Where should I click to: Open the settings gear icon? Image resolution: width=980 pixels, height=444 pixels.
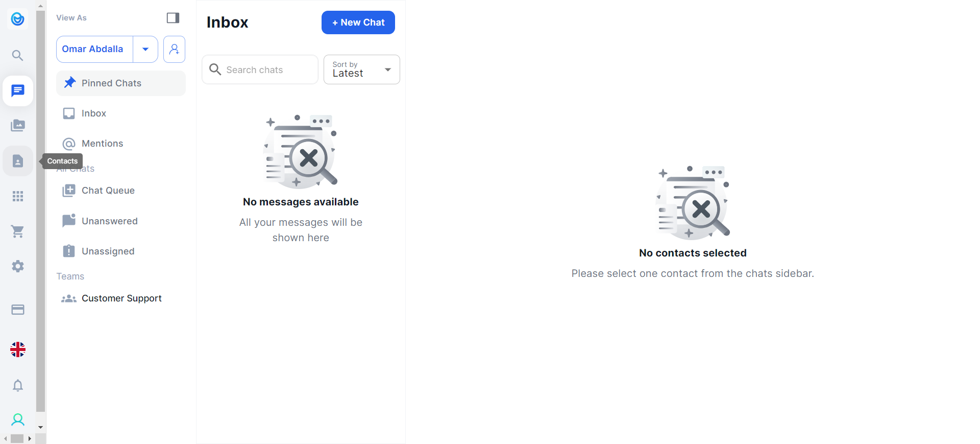coord(18,266)
